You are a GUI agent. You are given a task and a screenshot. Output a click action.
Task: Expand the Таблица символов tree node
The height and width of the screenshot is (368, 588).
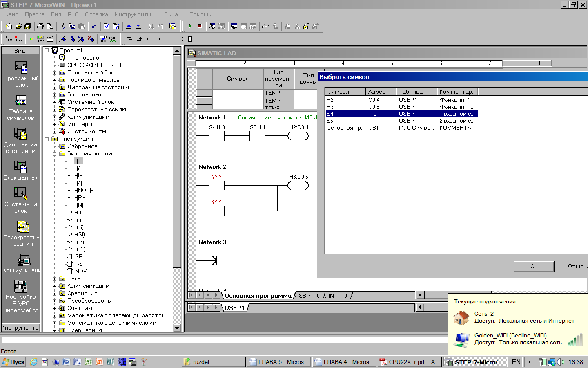[x=54, y=80]
